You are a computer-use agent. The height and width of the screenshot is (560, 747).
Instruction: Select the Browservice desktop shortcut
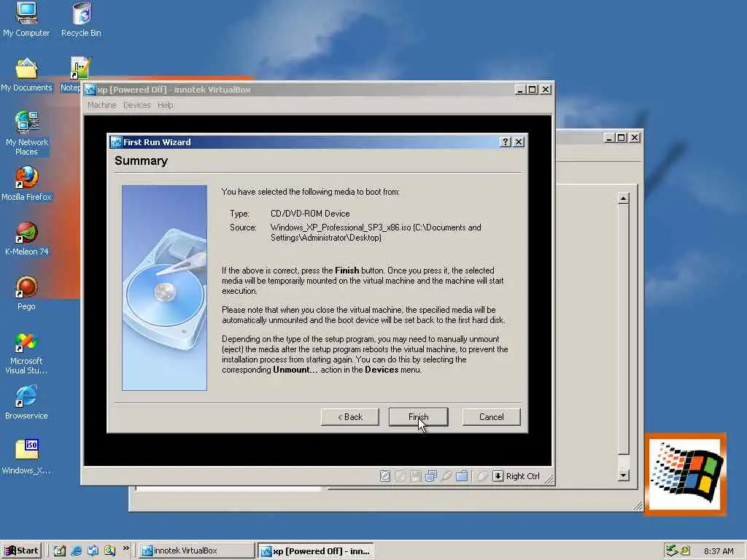(x=26, y=402)
